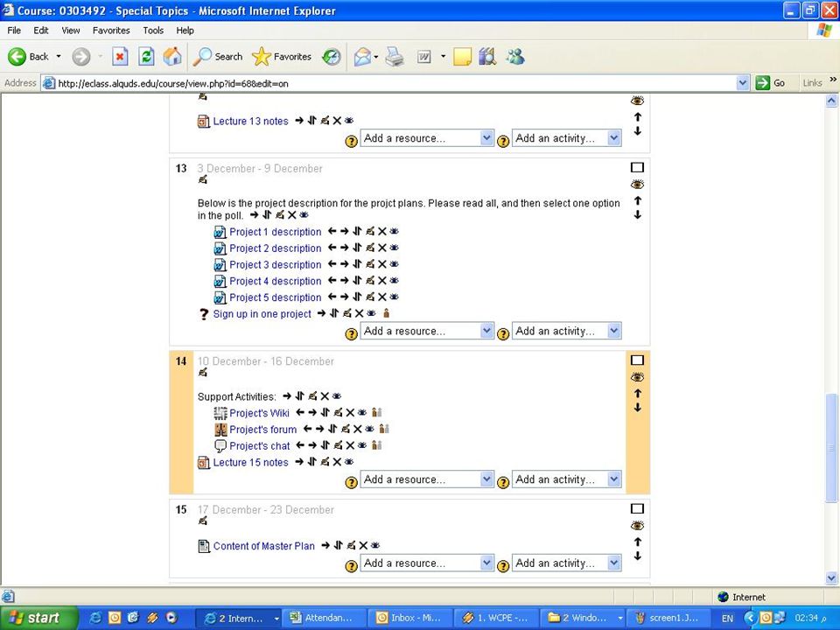This screenshot has width=840, height=630.
Task: Open Mail toolbar icon
Action: 362,56
